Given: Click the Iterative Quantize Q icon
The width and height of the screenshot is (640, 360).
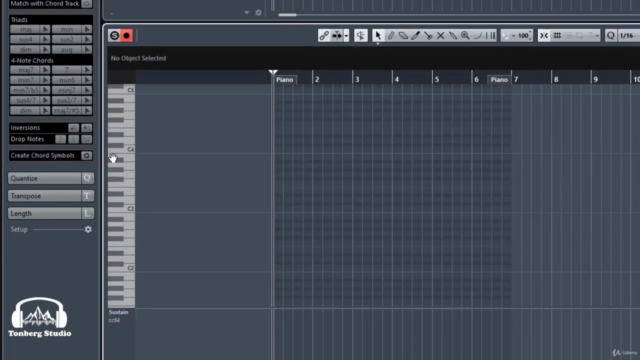Looking at the screenshot, I should pyautogui.click(x=611, y=36).
